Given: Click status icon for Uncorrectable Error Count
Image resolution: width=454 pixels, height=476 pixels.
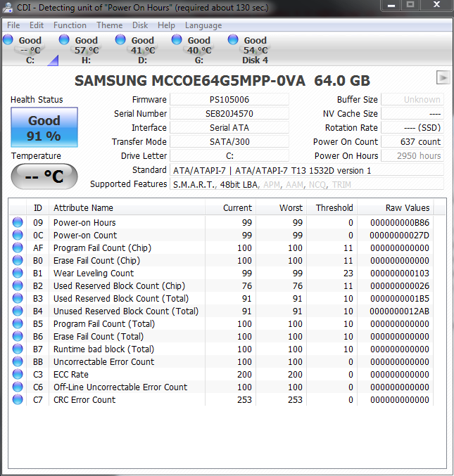Looking at the screenshot, I should click(x=18, y=361).
